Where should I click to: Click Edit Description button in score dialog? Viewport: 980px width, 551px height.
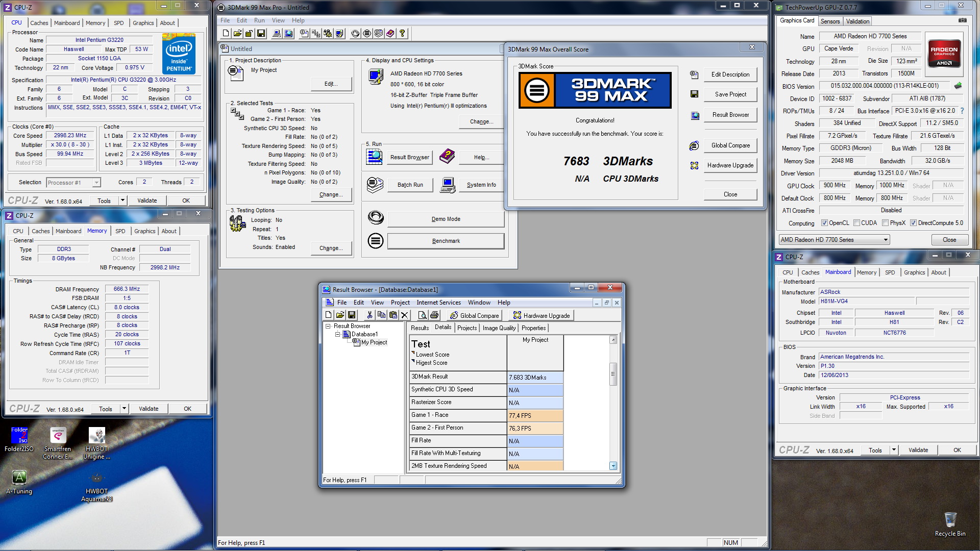pyautogui.click(x=730, y=74)
